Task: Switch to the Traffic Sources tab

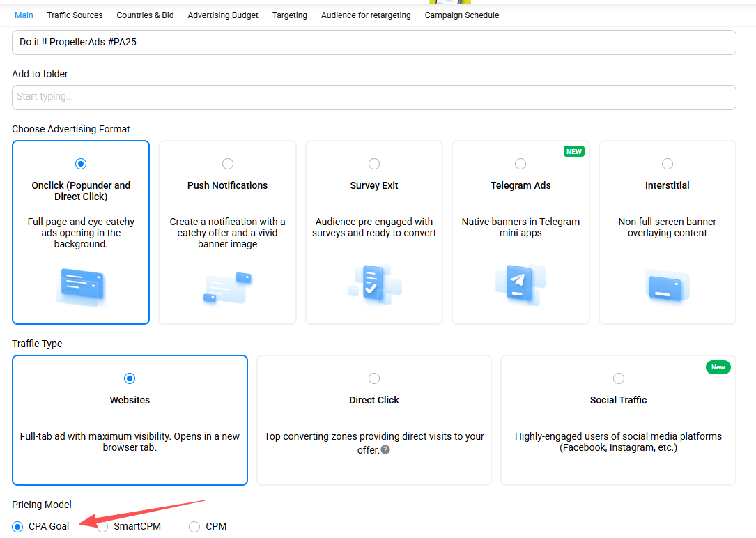Action: 75,15
